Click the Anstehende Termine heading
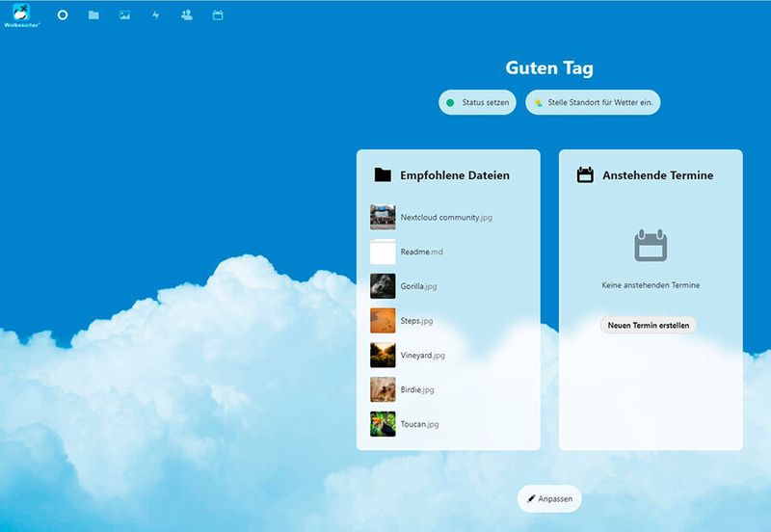Viewport: 771px width, 532px height. [658, 175]
